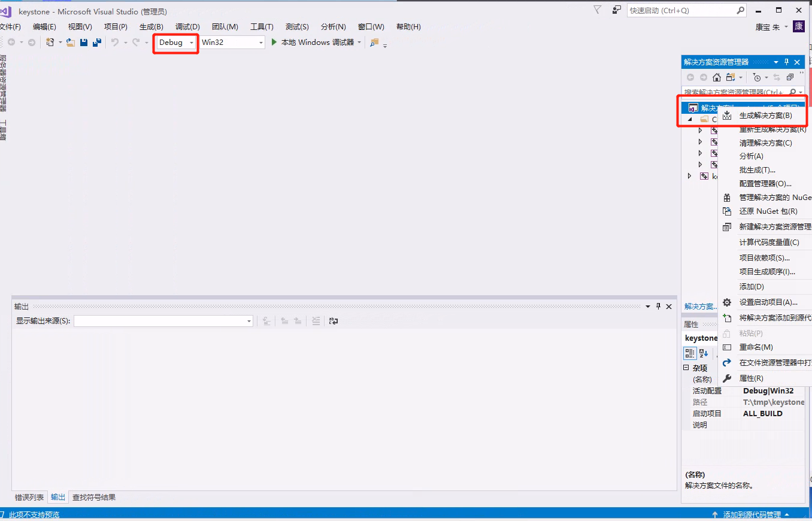Expand the bottom project node starting with 'k'
Screen dimensions: 812x521
click(690, 176)
